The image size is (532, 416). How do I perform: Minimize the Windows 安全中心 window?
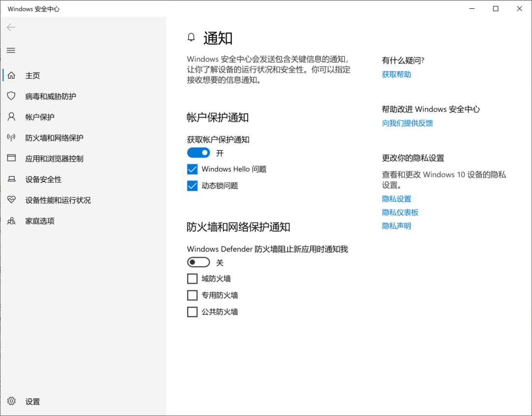point(471,8)
